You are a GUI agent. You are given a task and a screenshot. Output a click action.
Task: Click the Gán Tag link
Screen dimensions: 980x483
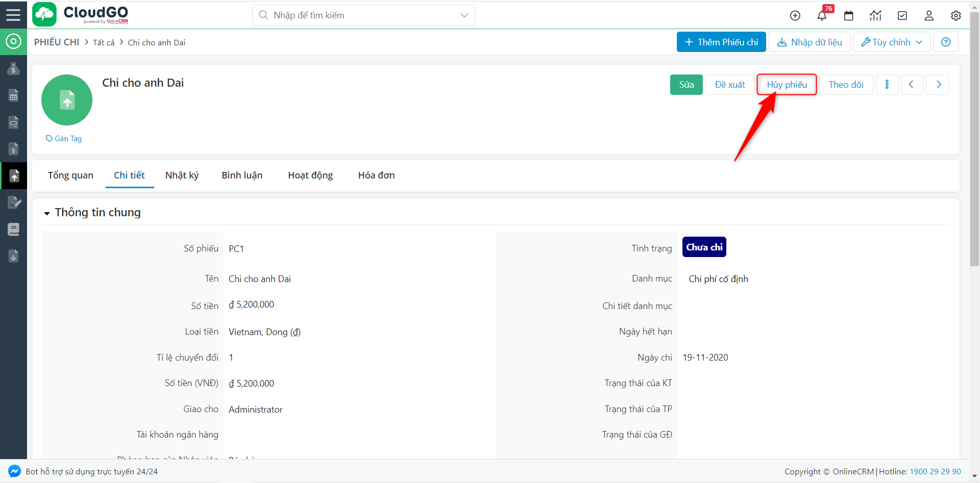tap(64, 139)
